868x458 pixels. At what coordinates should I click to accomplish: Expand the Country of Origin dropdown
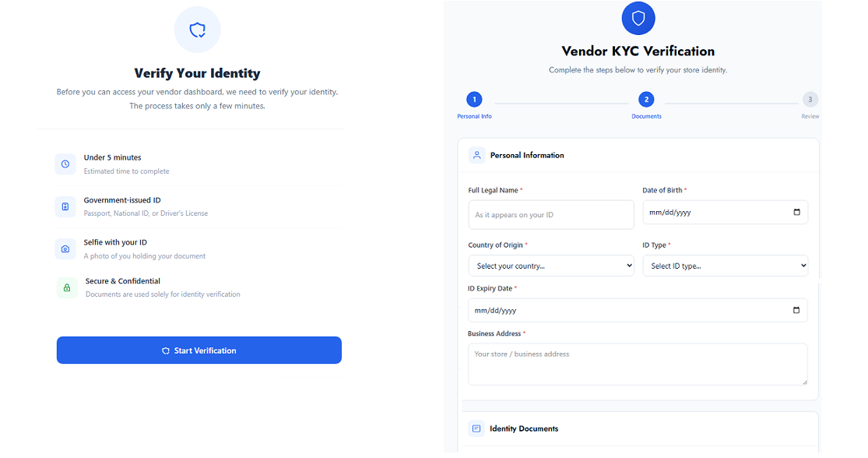[551, 266]
